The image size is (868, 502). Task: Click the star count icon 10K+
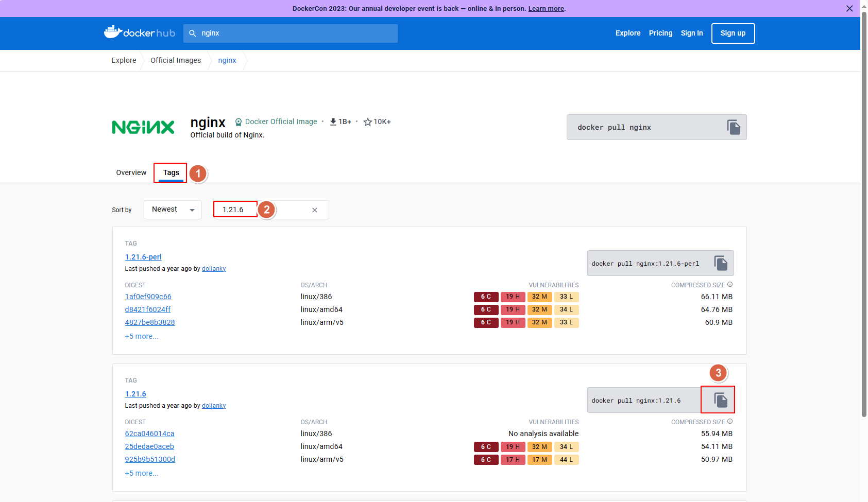click(368, 122)
